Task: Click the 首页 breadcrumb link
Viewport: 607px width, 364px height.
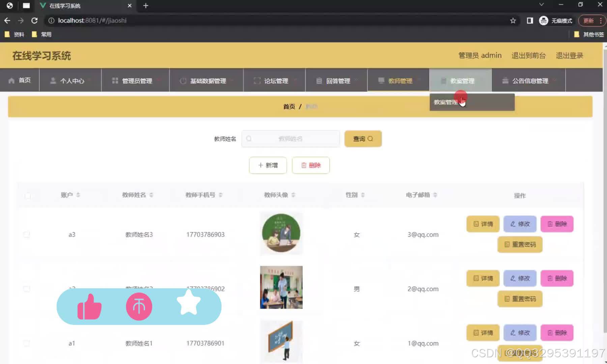Action: [289, 107]
